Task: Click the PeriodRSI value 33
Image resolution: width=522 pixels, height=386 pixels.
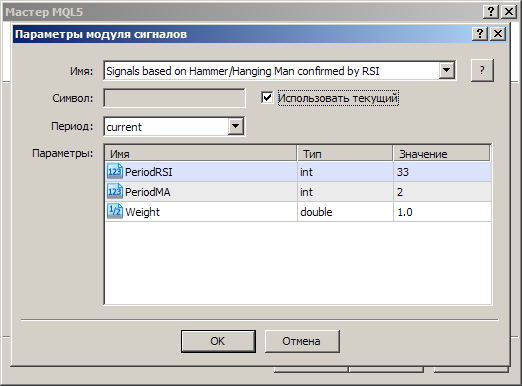Action: [x=403, y=172]
